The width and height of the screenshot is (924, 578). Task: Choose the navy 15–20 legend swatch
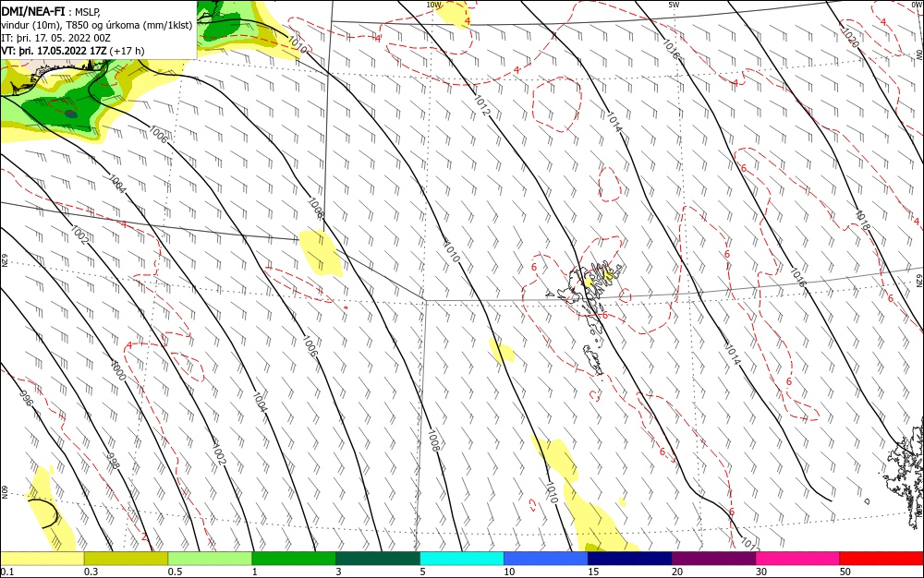pyautogui.click(x=629, y=559)
